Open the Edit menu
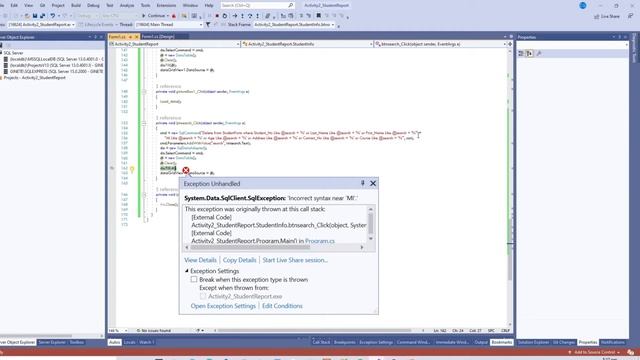Screen dimensions: 640x360 pyautogui.click(x=14, y=6)
